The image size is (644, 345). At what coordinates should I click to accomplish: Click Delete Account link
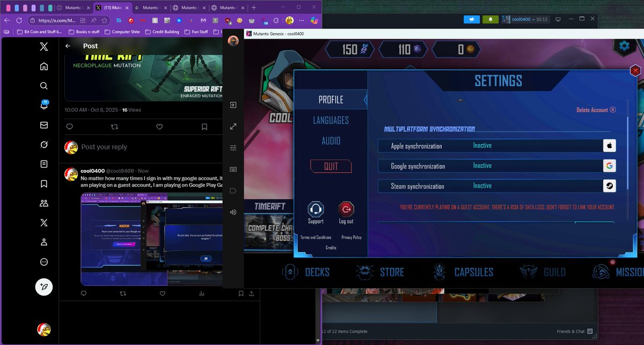[x=596, y=110]
